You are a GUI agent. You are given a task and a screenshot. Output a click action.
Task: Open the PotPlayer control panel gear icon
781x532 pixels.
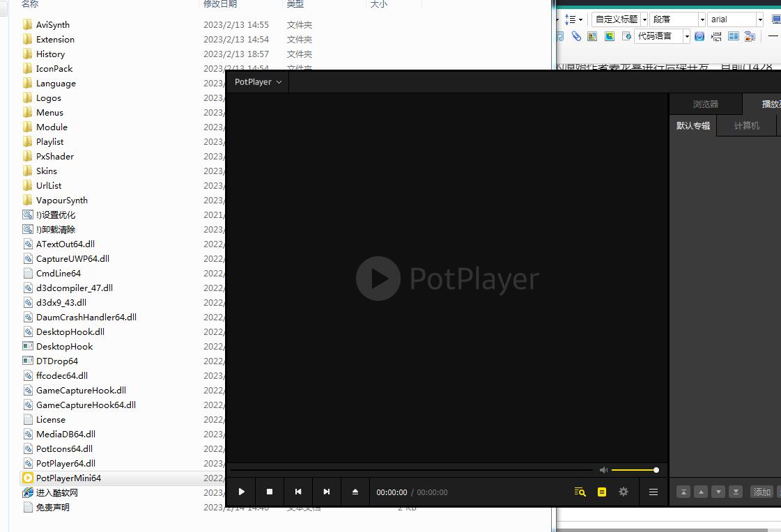pos(623,492)
